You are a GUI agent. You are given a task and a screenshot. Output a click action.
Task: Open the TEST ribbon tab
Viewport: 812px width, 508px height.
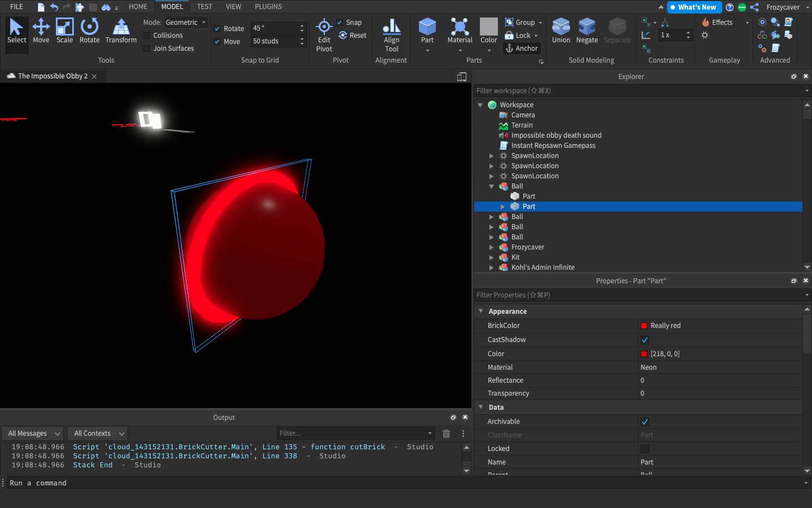click(205, 7)
